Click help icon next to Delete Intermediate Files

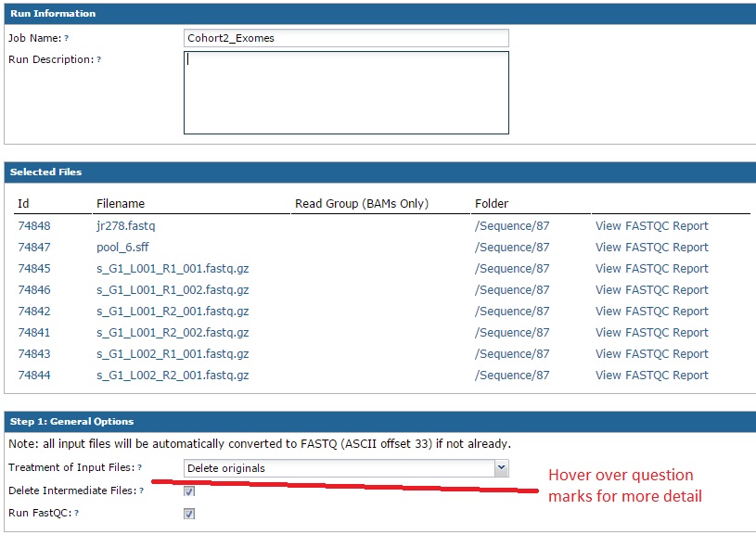point(142,491)
